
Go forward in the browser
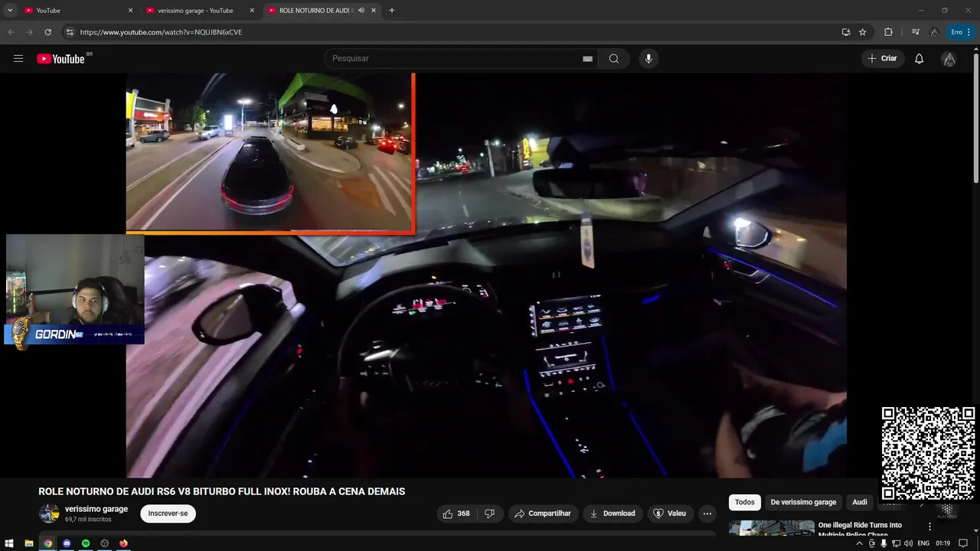click(x=29, y=32)
